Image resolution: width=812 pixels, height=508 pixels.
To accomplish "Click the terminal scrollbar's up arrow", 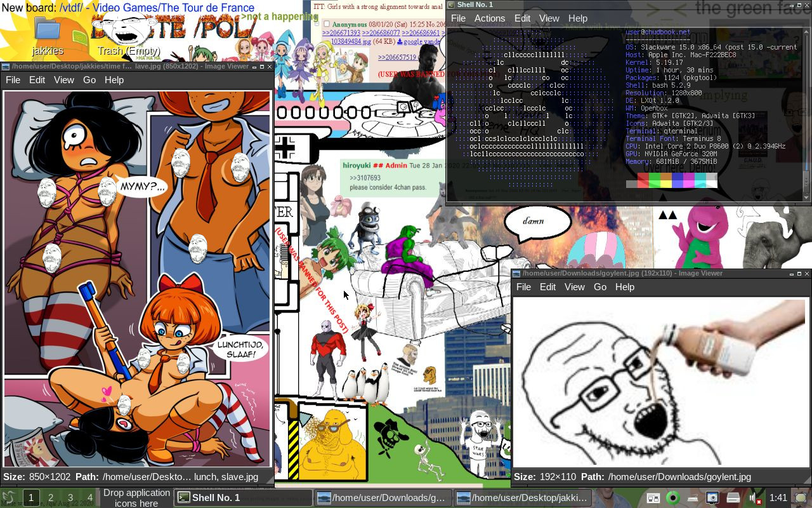I will [x=807, y=31].
